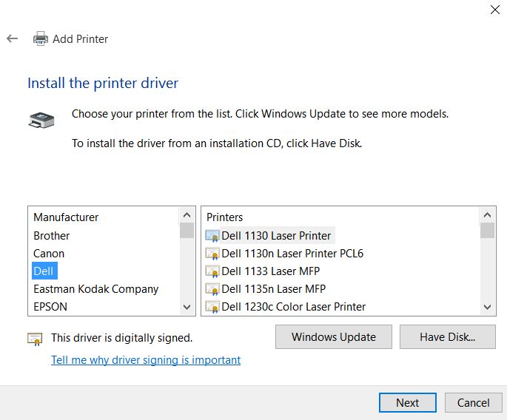Viewport: 507px width, 420px height.
Task: Click the Printers list scrollbar thumb
Action: point(487,231)
